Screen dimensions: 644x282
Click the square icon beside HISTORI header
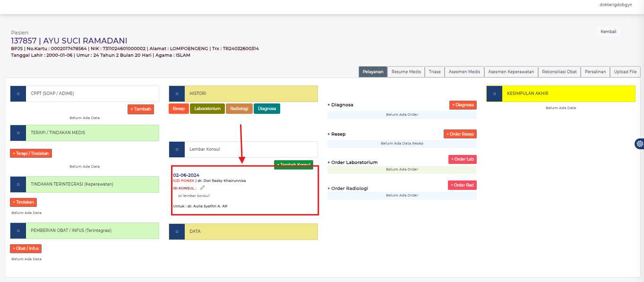[177, 94]
